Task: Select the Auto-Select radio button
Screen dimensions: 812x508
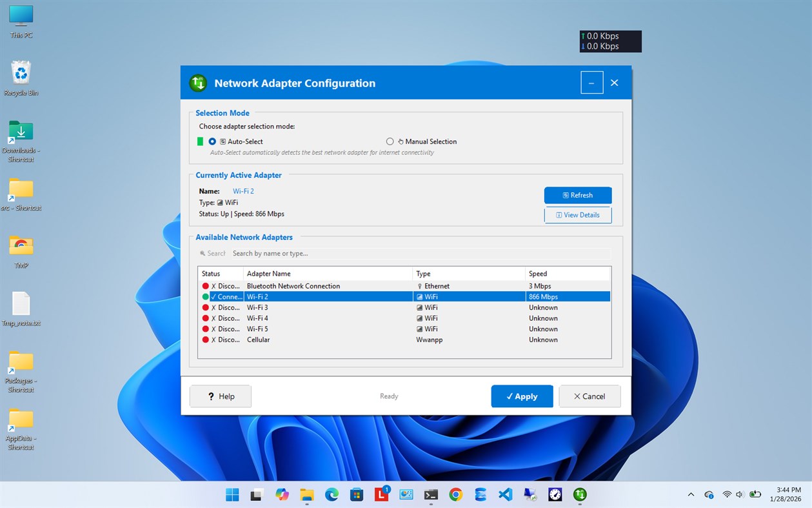Action: coord(212,141)
